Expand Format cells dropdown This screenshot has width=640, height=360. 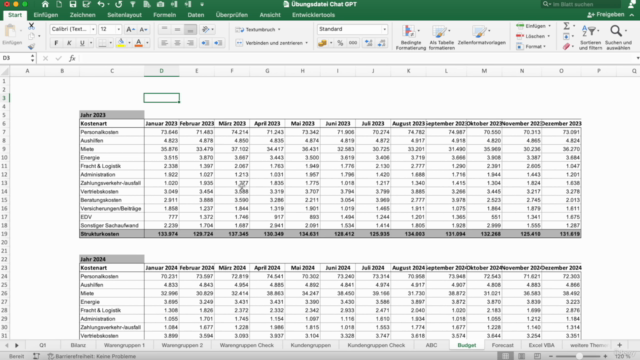[544, 47]
